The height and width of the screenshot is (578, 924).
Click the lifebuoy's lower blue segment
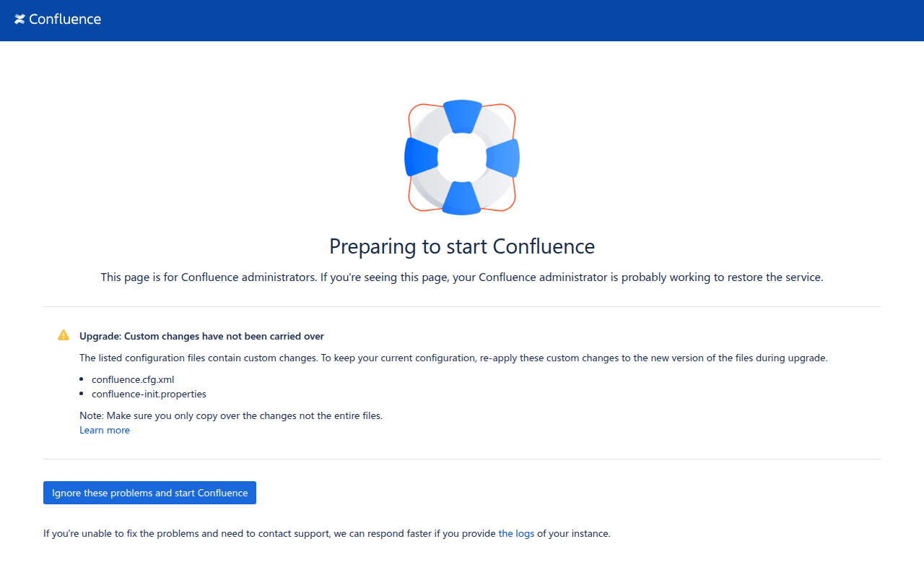462,199
